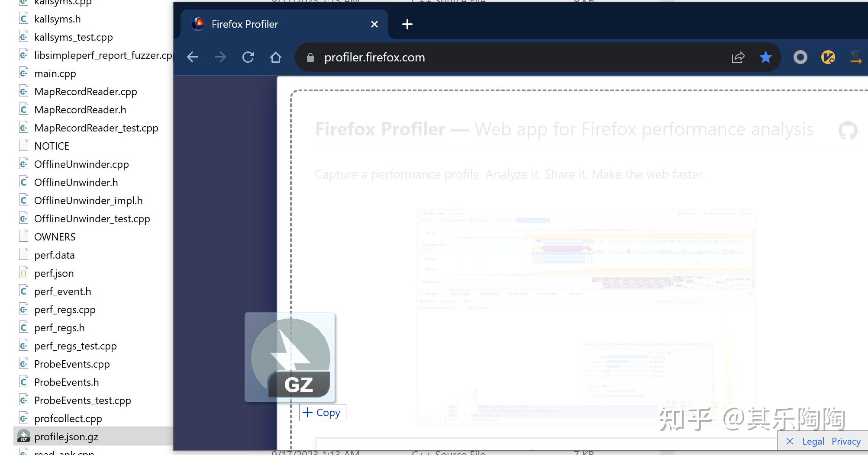
Task: Open the Legal link
Action: (x=813, y=441)
